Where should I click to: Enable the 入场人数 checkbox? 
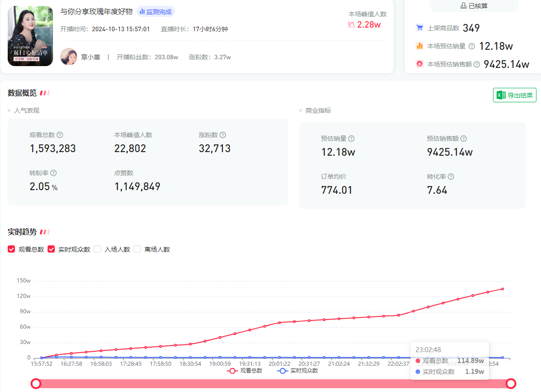(x=97, y=249)
